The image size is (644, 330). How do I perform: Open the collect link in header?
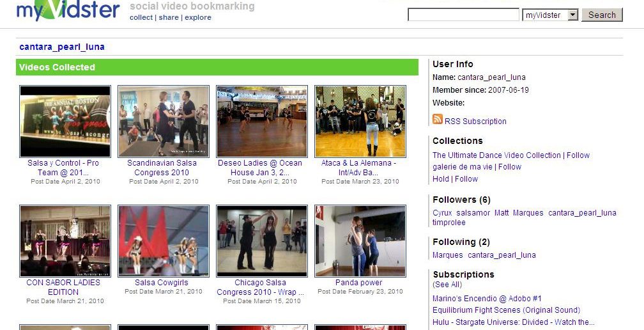tap(141, 17)
